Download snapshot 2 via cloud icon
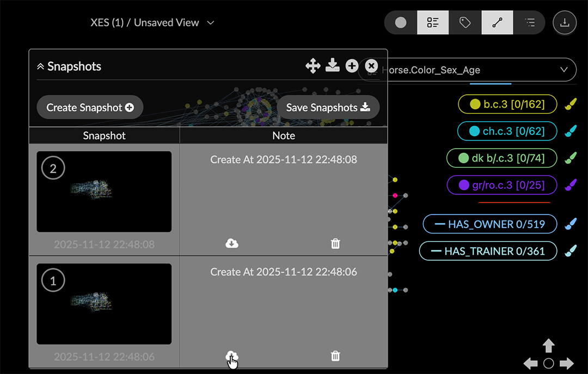The image size is (588, 374). (232, 243)
